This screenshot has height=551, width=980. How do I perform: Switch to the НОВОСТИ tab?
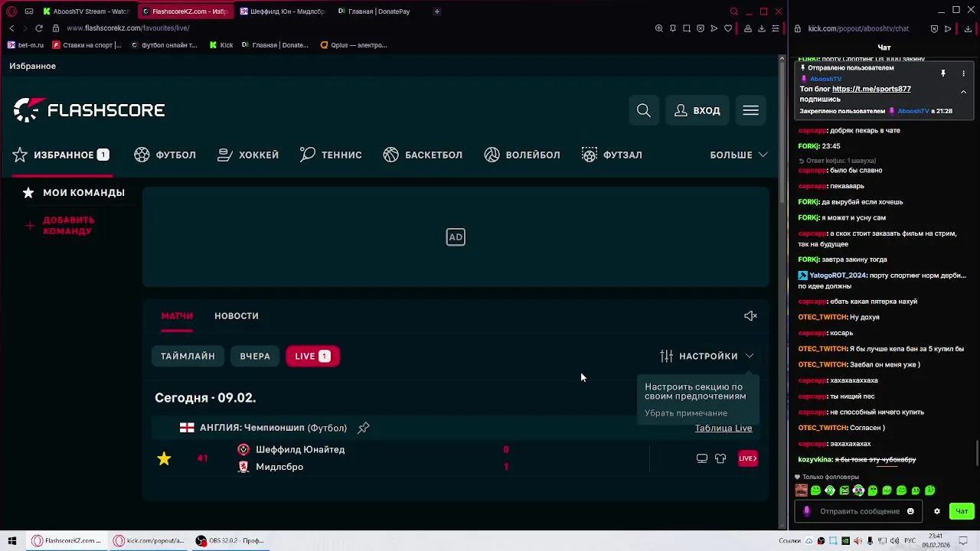click(237, 316)
